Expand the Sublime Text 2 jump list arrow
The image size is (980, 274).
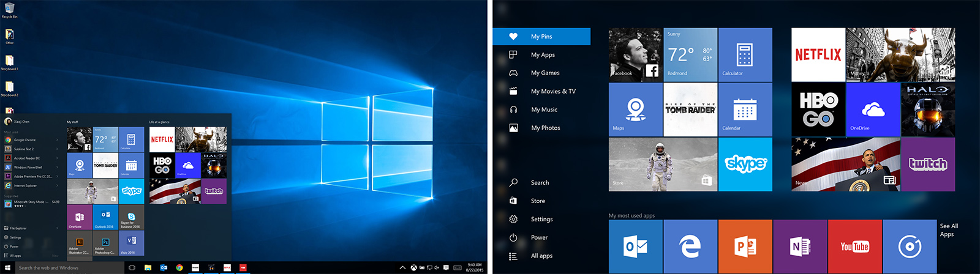(x=57, y=149)
